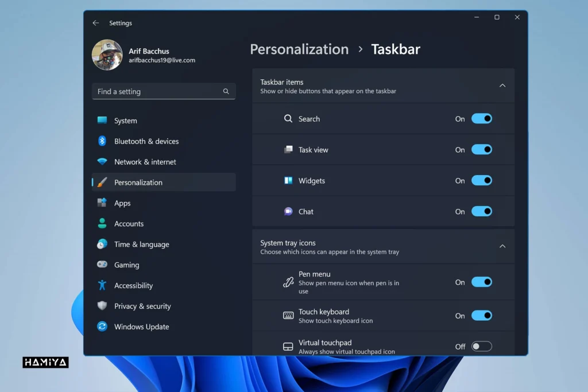The height and width of the screenshot is (392, 588).
Task: Click the Pen menu row icon
Action: click(x=288, y=282)
